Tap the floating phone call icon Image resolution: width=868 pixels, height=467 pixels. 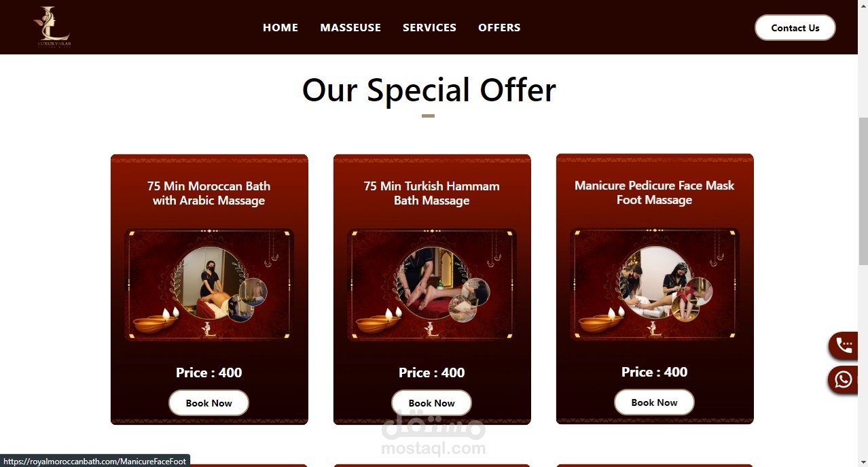tap(844, 345)
